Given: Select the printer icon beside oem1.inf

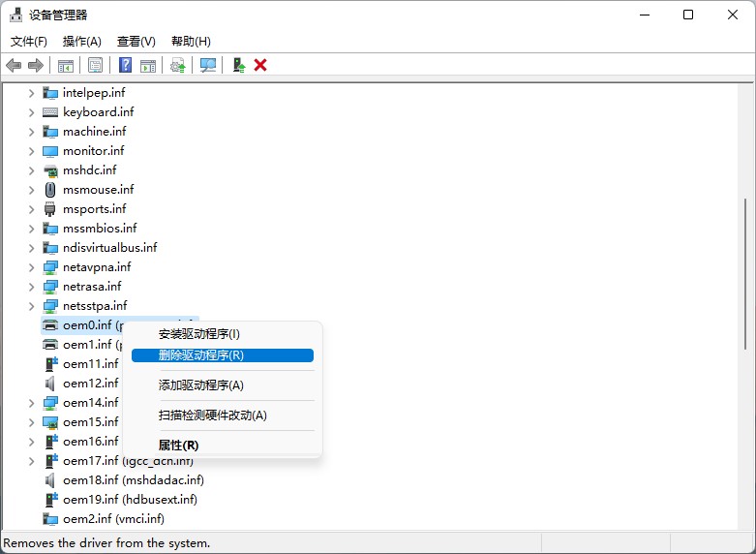Looking at the screenshot, I should [50, 345].
